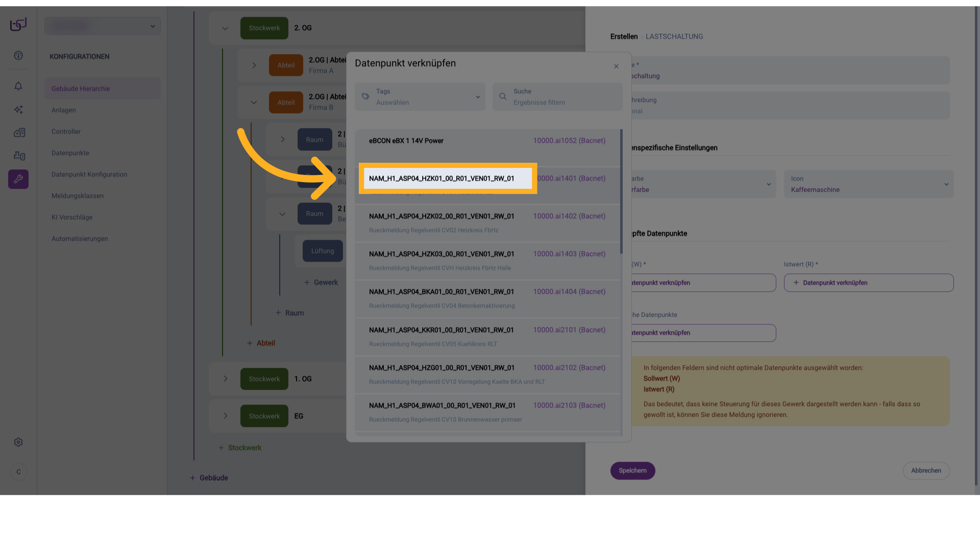Open the Tags Auswählen dropdown
980x551 pixels.
tap(420, 97)
